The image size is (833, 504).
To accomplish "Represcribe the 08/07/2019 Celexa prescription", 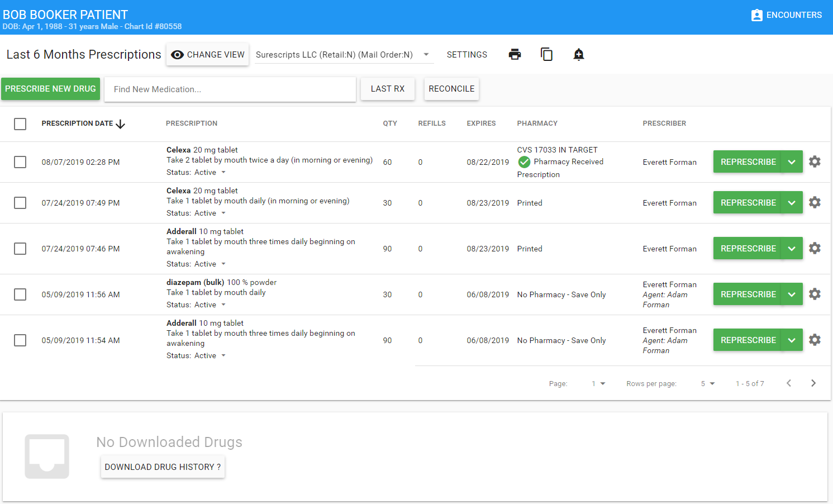I will coord(748,162).
